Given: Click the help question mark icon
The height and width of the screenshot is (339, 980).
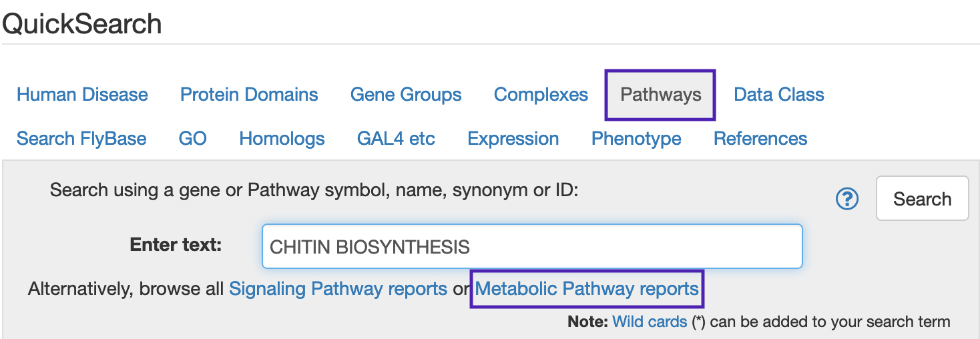Looking at the screenshot, I should [x=847, y=199].
